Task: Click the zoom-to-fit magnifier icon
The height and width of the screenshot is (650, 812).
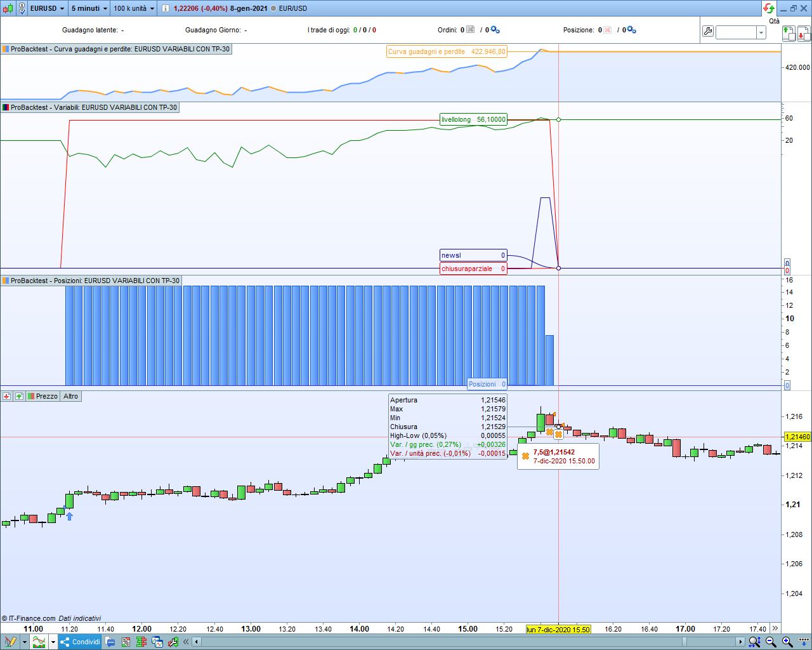Action: coord(754,642)
